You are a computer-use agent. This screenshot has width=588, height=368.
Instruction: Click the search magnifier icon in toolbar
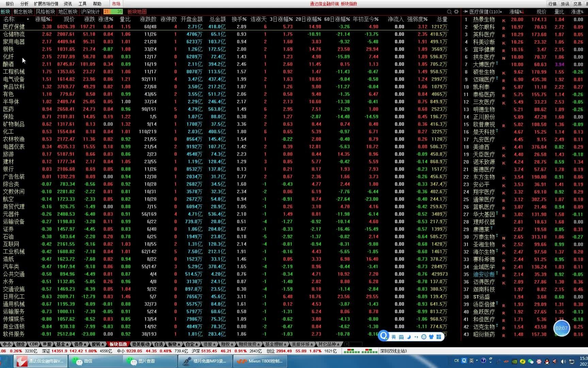(450, 12)
